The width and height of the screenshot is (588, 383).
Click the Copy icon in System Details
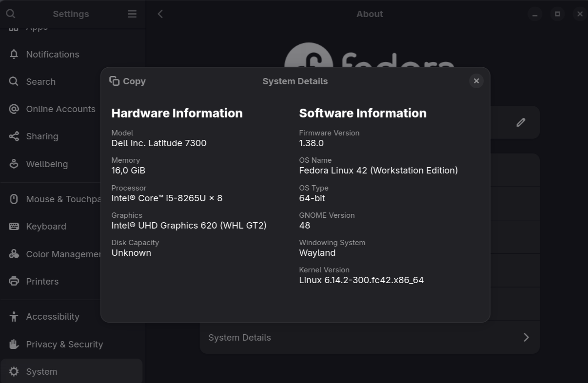115,81
